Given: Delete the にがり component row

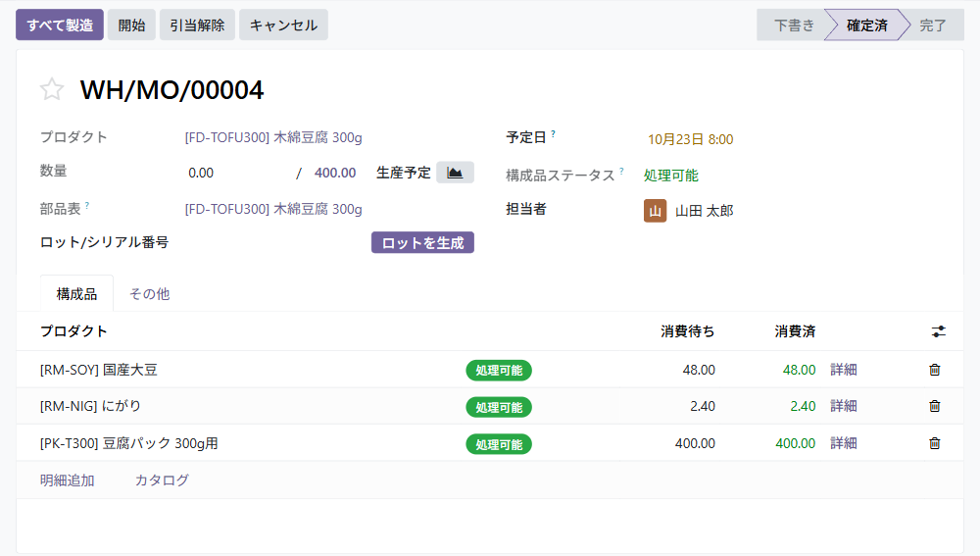Looking at the screenshot, I should (x=934, y=406).
